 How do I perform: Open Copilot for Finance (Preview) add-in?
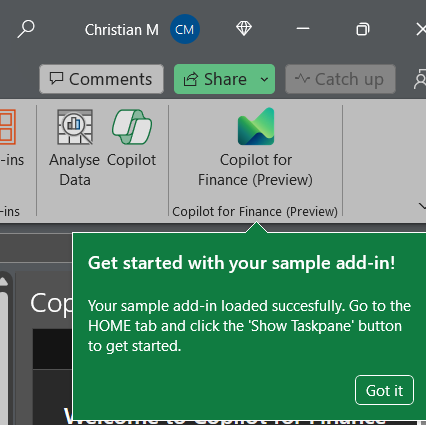point(256,148)
